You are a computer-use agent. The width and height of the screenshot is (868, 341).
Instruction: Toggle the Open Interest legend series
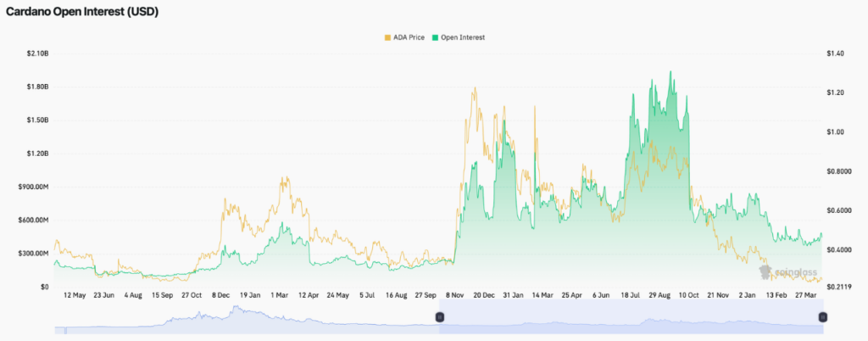[x=459, y=37]
